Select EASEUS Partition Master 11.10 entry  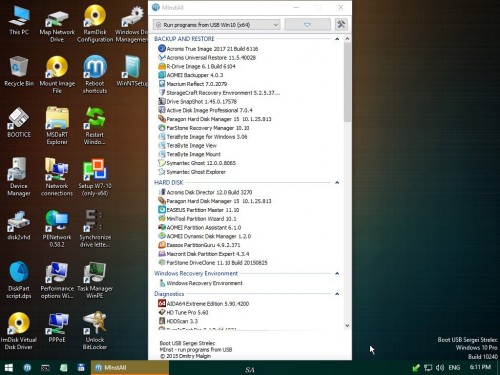[199, 210]
